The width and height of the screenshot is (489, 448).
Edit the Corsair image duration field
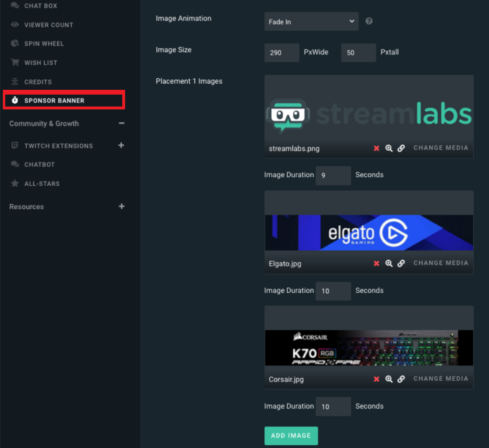[333, 406]
